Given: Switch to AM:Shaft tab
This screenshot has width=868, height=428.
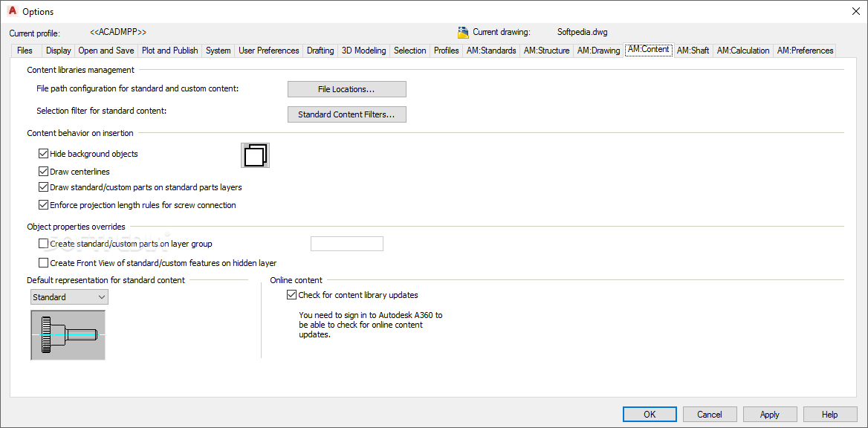Looking at the screenshot, I should click(x=693, y=51).
